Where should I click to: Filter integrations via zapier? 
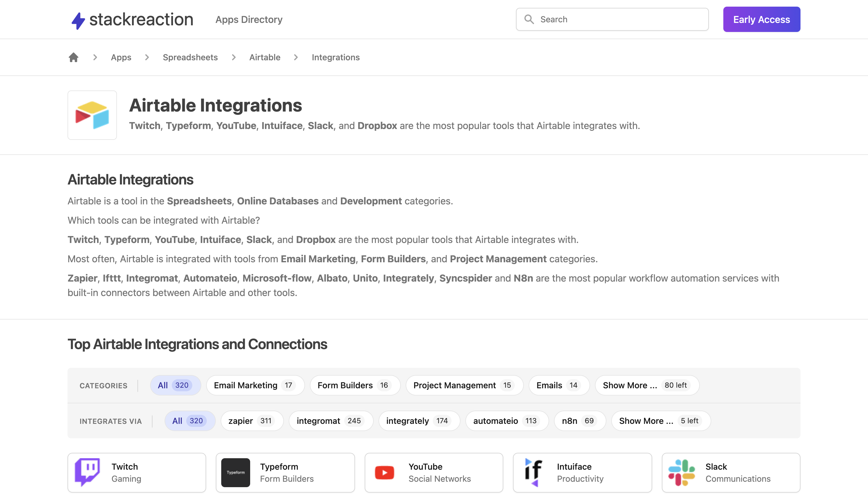(252, 421)
